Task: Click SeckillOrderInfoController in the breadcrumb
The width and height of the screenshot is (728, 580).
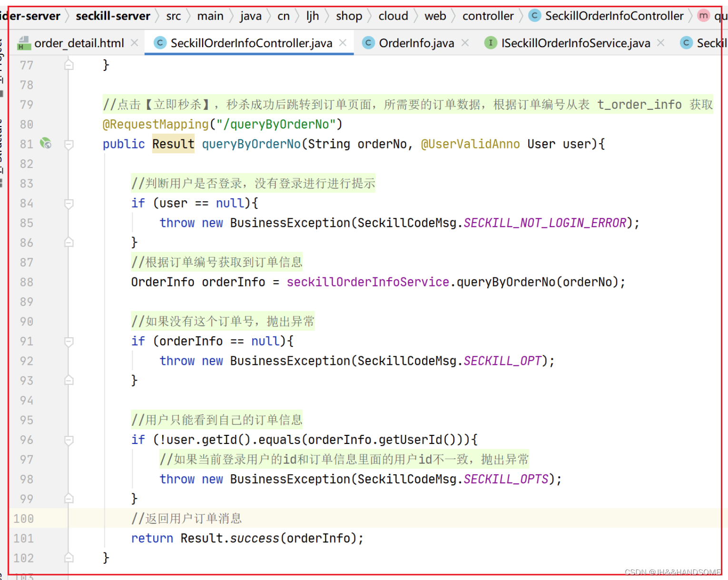Action: pos(614,16)
